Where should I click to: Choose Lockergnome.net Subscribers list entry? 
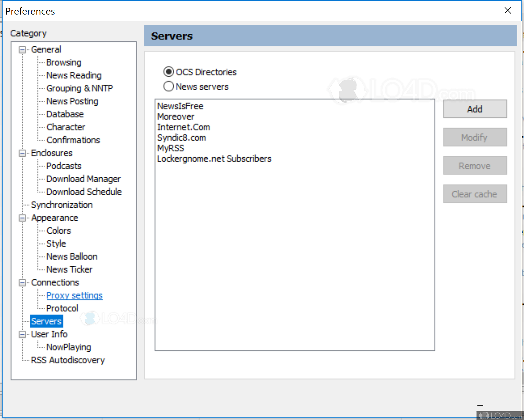click(x=214, y=159)
